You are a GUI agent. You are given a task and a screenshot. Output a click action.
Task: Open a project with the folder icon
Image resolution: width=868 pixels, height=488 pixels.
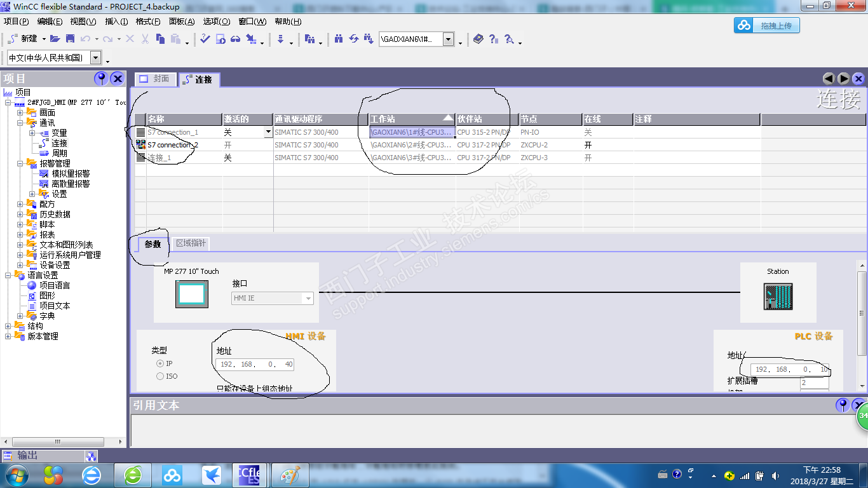click(55, 39)
